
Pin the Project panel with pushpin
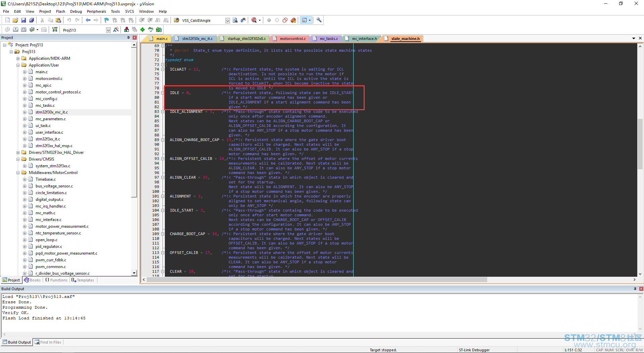(128, 38)
